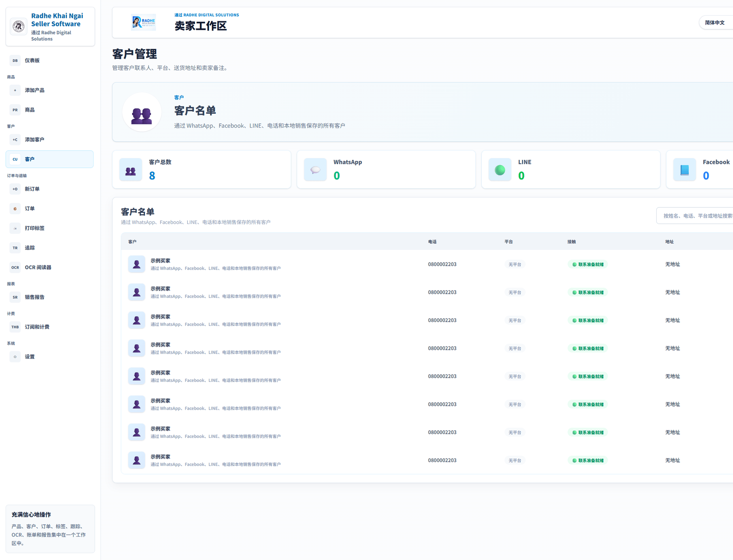Click the PR icon beside 商品
This screenshot has height=560, width=733.
coord(15,110)
